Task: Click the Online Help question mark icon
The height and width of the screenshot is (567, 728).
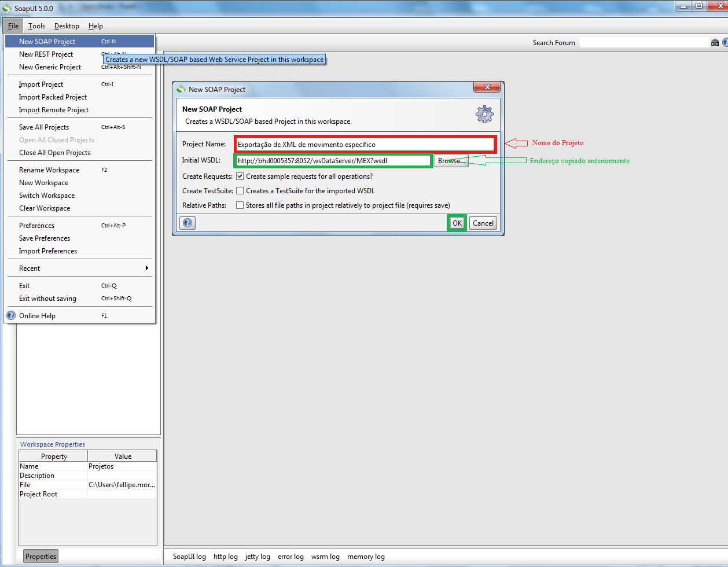Action: (x=11, y=315)
